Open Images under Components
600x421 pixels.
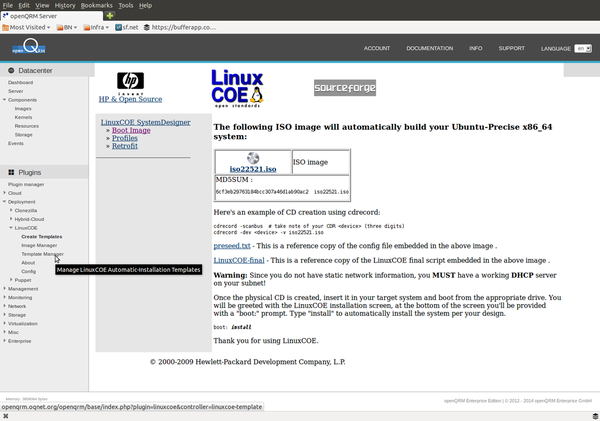click(x=23, y=109)
